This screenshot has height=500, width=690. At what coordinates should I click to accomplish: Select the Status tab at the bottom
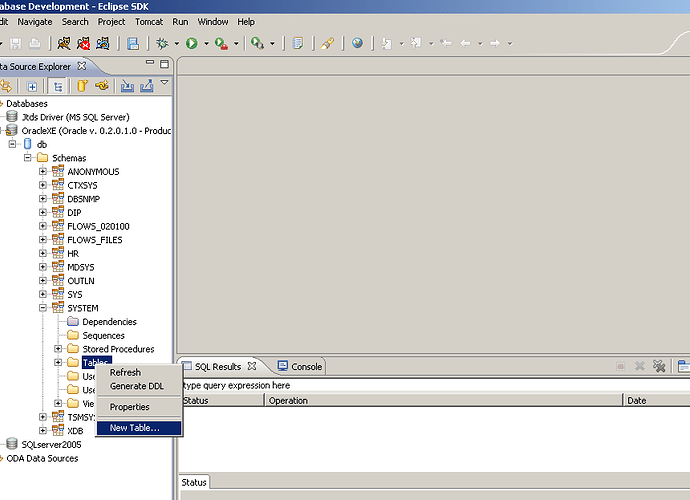pyautogui.click(x=194, y=482)
